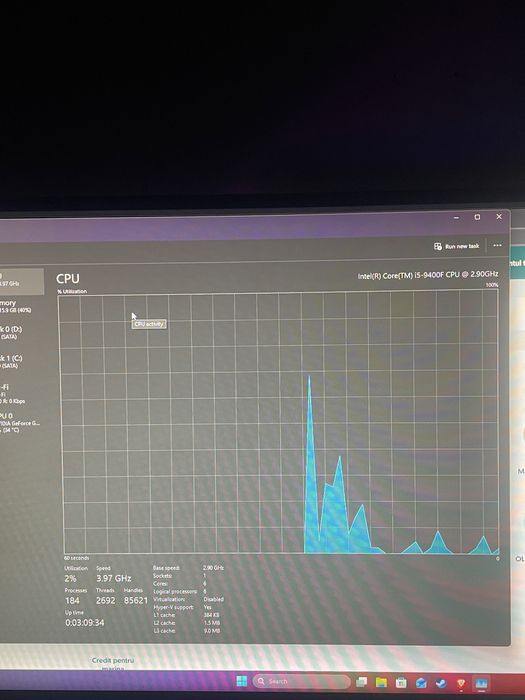Screen dimensions: 525x700
Task: Click the taskbar Search box
Action: click(301, 681)
